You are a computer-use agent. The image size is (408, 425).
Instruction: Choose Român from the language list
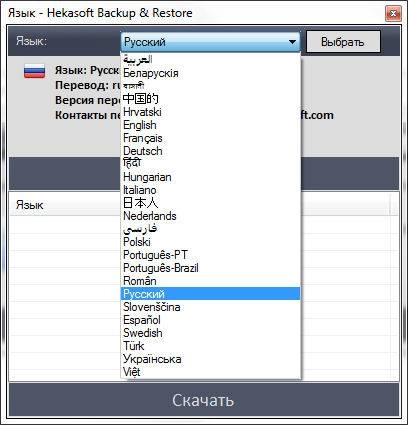click(211, 281)
